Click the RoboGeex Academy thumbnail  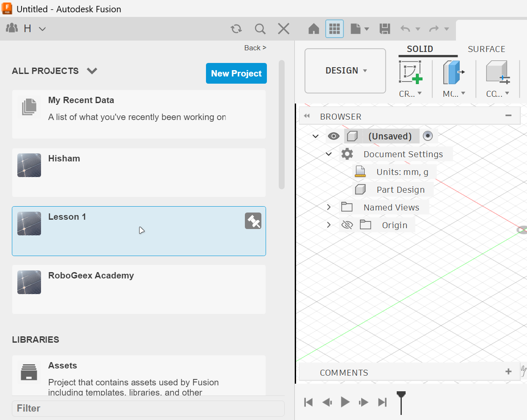[x=29, y=282]
